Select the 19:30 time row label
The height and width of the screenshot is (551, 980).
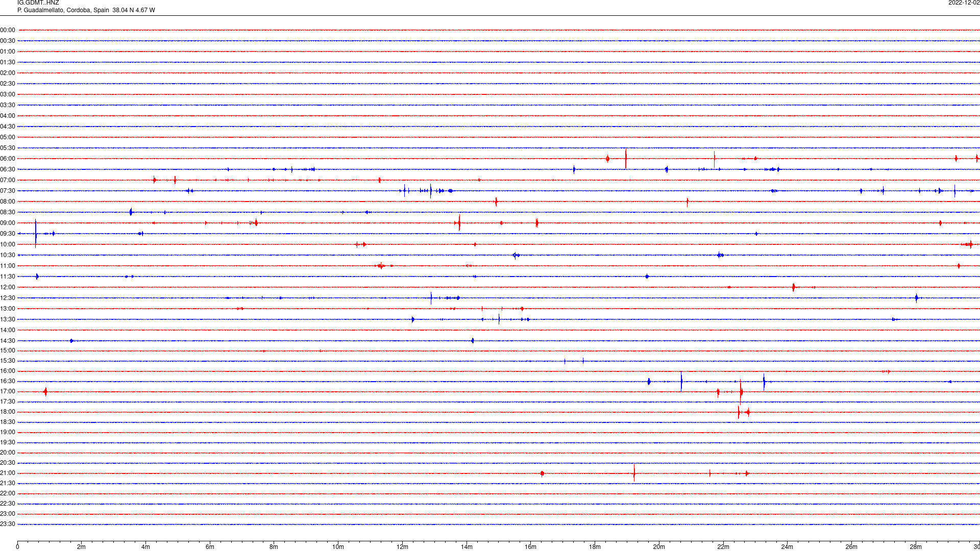(x=8, y=442)
